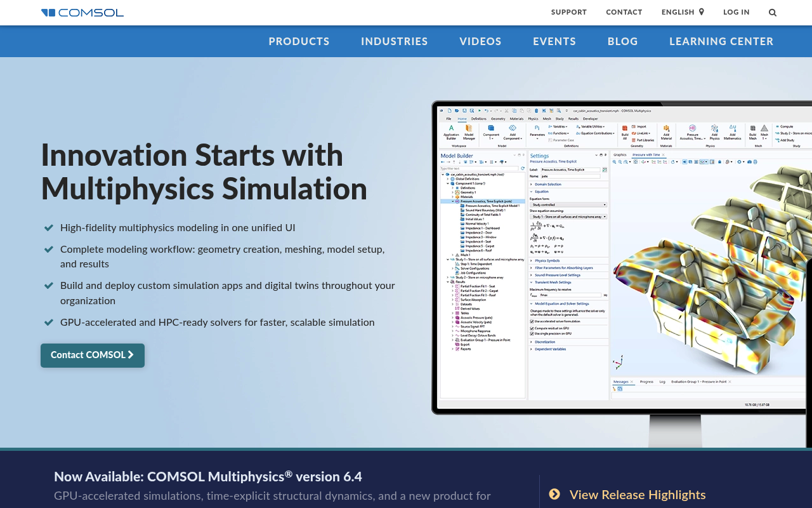Visit the Blog from the navigation bar

(x=623, y=41)
